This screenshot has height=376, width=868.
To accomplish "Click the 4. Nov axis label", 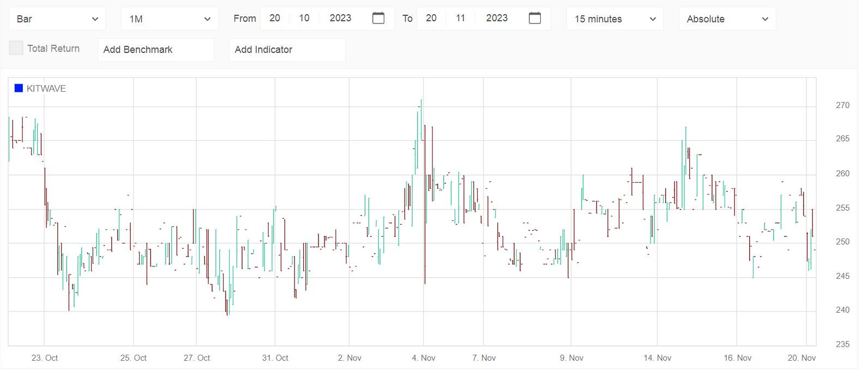I will (424, 358).
